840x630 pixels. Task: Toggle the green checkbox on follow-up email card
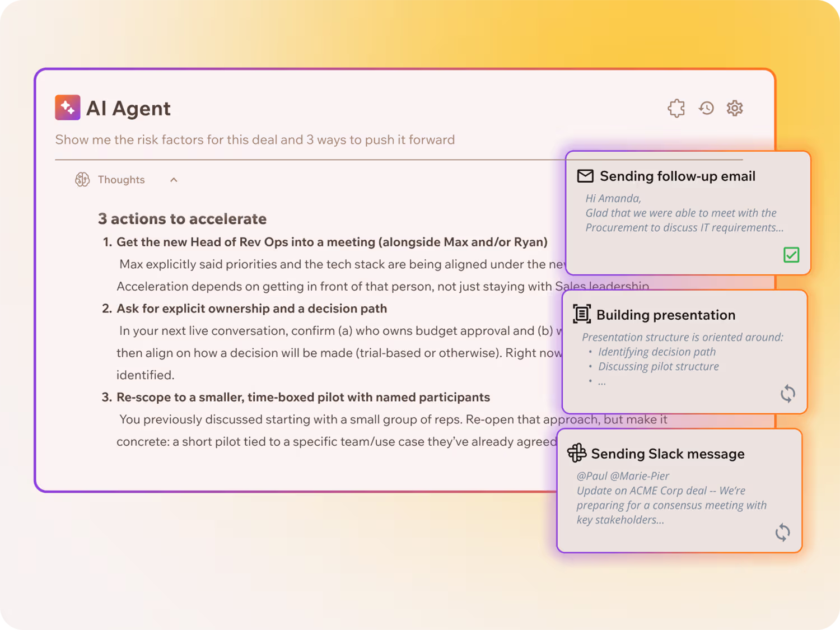click(791, 255)
